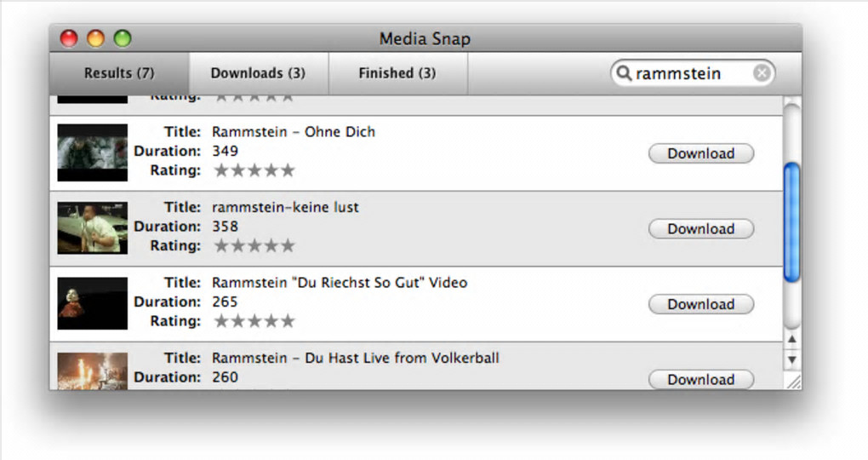
Task: Click the yellow minimize window button
Action: (95, 38)
